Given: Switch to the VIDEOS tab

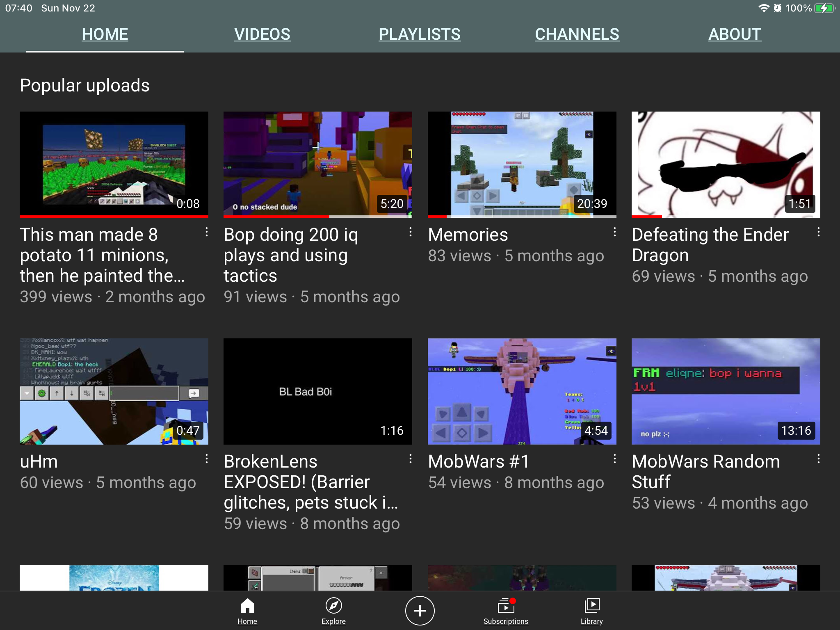Looking at the screenshot, I should (262, 34).
